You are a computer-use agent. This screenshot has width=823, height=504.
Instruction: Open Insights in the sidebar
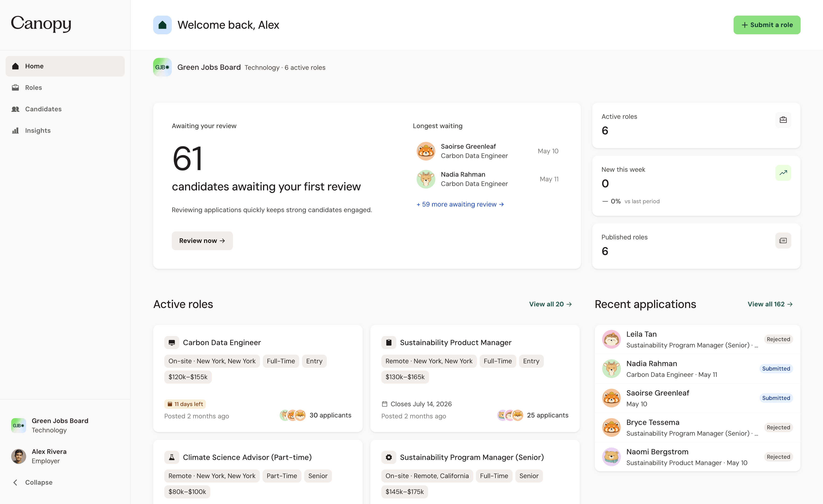click(65, 131)
